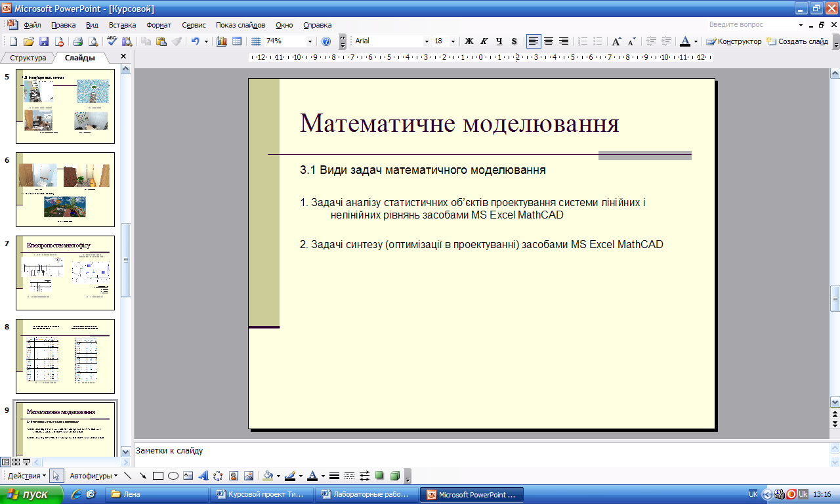Open the Формат menu

tap(159, 25)
